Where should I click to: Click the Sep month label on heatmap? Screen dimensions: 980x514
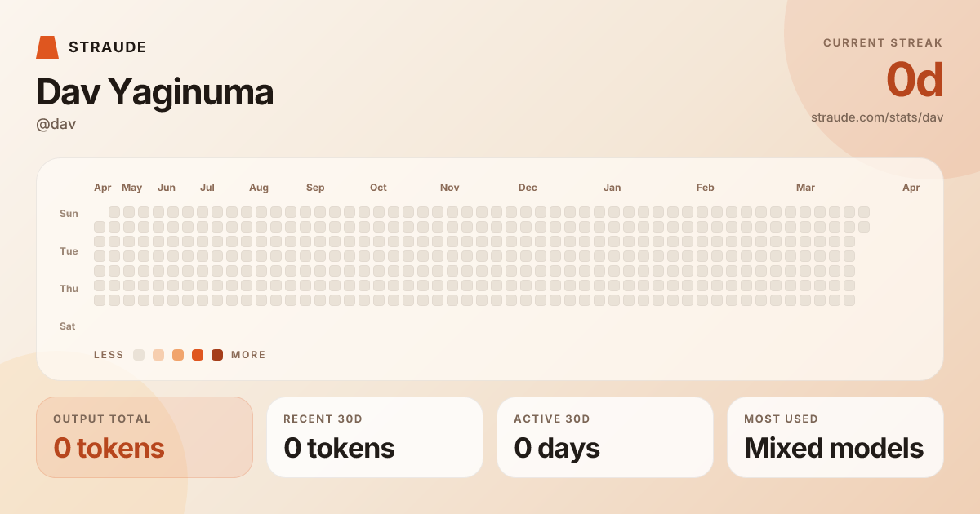[315, 188]
